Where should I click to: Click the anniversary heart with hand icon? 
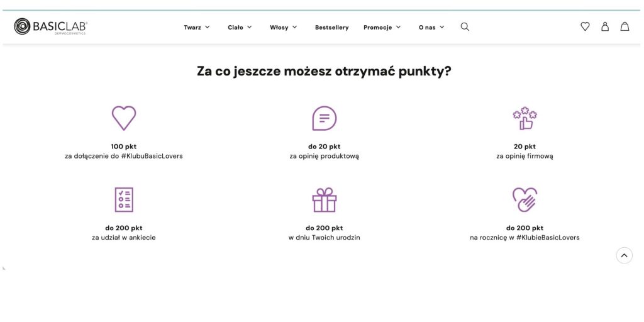(x=525, y=199)
